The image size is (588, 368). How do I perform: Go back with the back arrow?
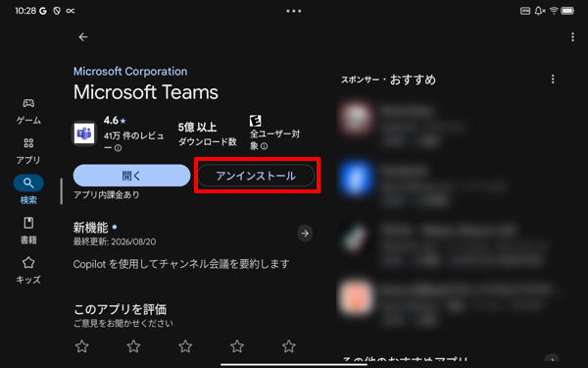(83, 37)
